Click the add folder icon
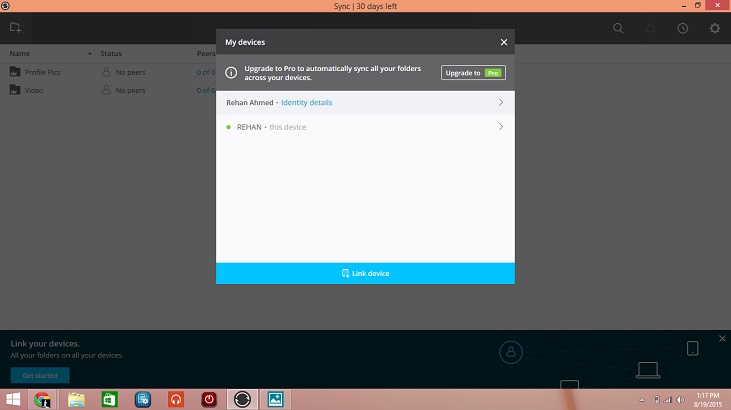 pos(16,28)
